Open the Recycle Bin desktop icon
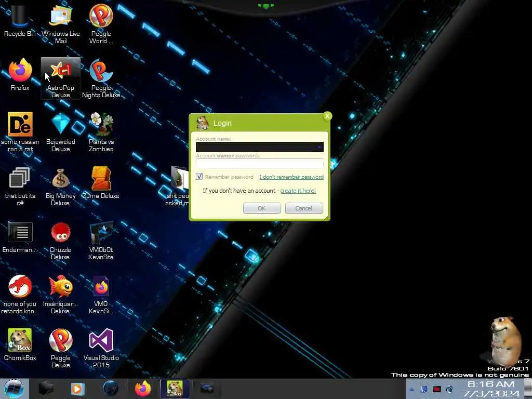This screenshot has height=399, width=532. [x=20, y=20]
